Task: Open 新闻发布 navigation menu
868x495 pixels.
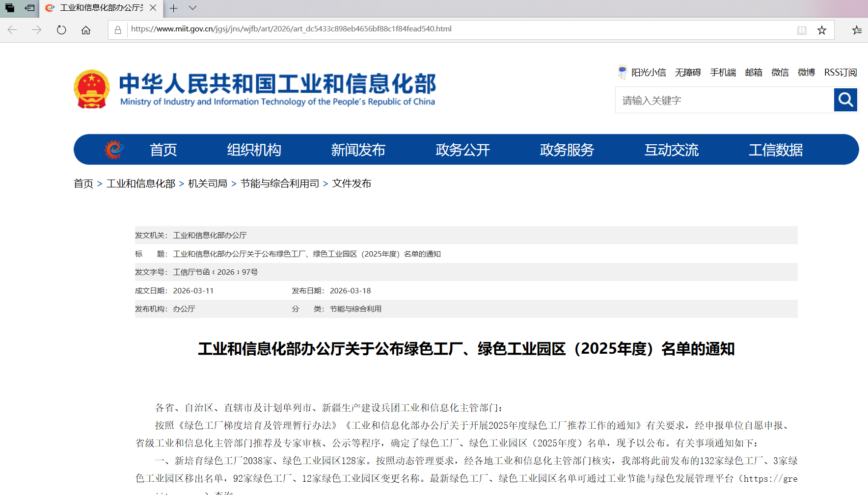Action: point(358,150)
